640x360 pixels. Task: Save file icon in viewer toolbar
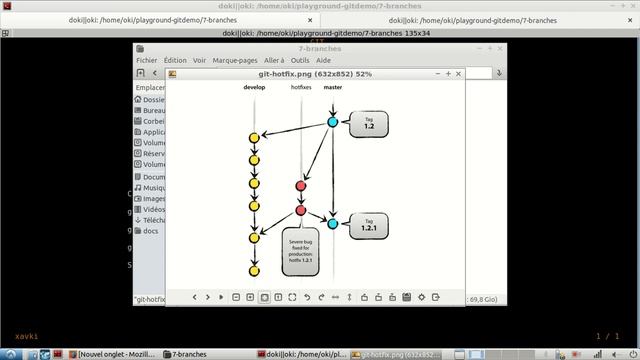click(378, 297)
